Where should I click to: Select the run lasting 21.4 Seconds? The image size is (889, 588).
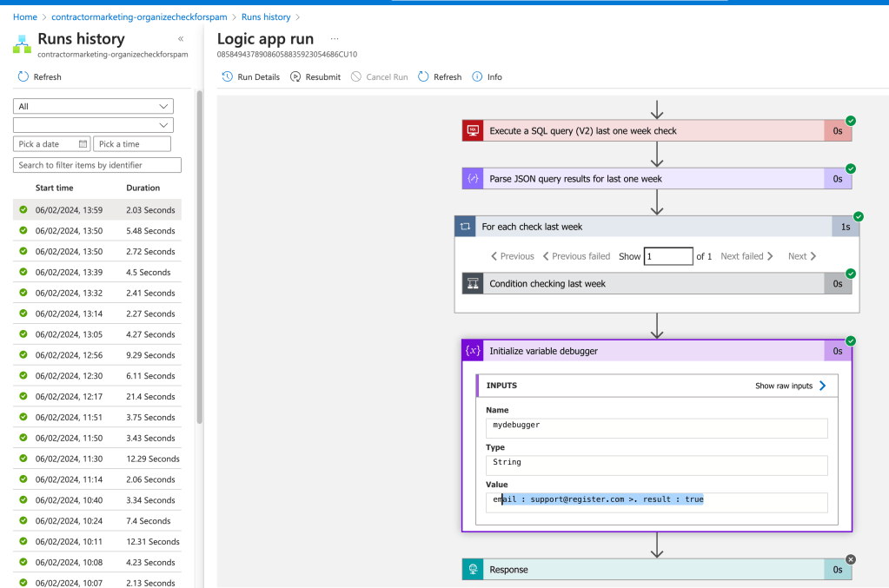(97, 397)
